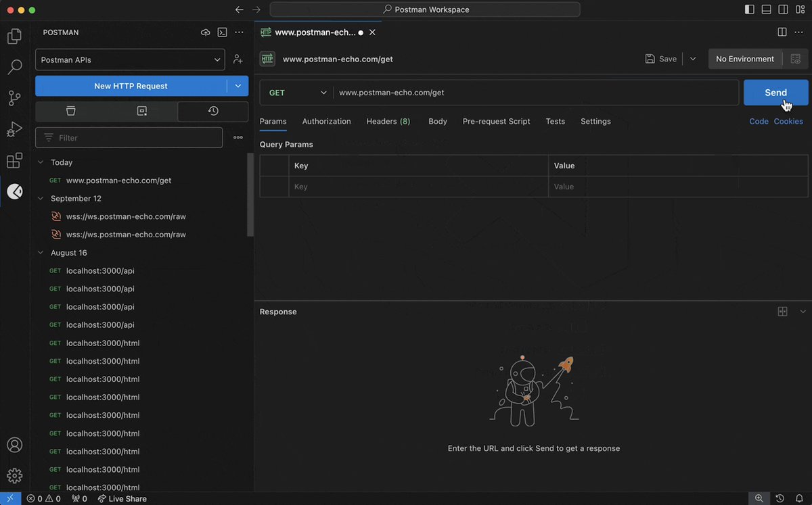Click the cookies icon next to Send button
Image resolution: width=812 pixels, height=505 pixels.
(x=788, y=120)
